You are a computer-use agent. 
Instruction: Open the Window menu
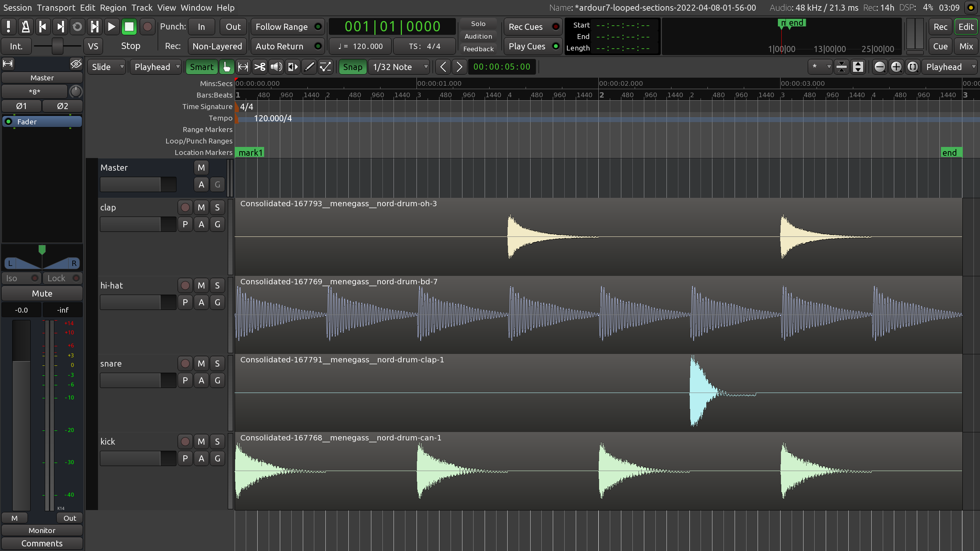tap(196, 8)
